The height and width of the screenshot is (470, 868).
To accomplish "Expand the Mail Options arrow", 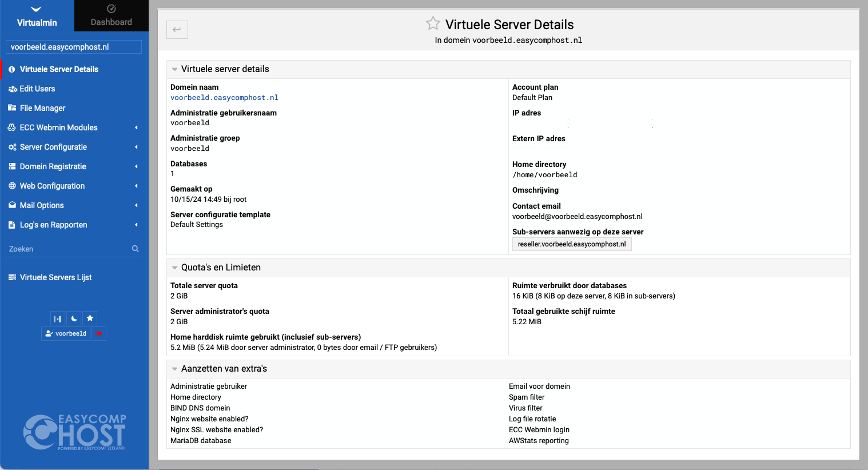I will 136,205.
